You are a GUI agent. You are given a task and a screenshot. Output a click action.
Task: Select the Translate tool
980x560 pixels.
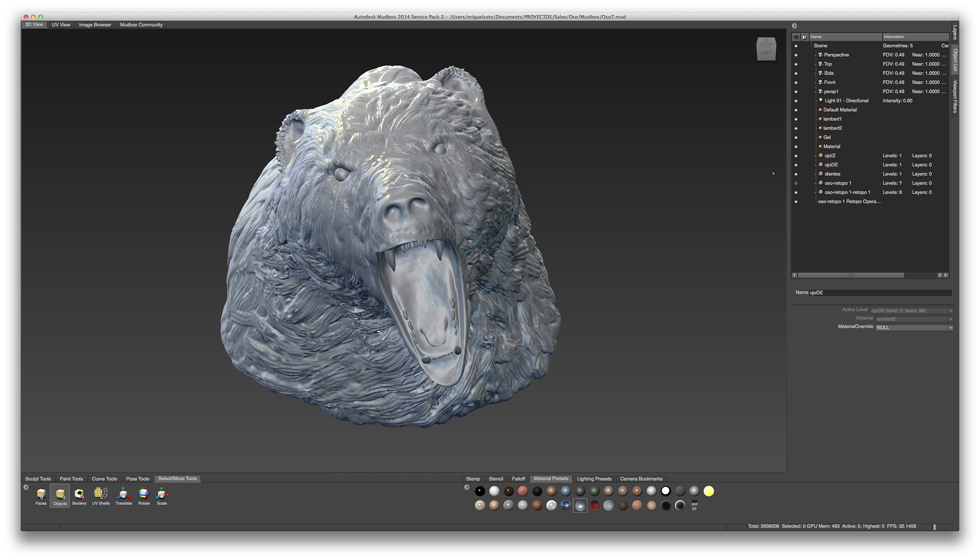coord(124,494)
